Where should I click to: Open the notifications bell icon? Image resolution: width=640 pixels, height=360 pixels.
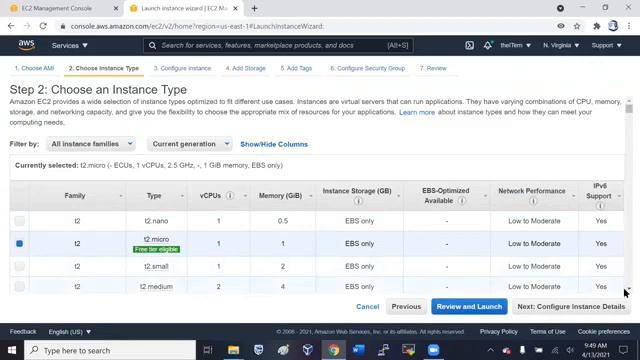[488, 45]
